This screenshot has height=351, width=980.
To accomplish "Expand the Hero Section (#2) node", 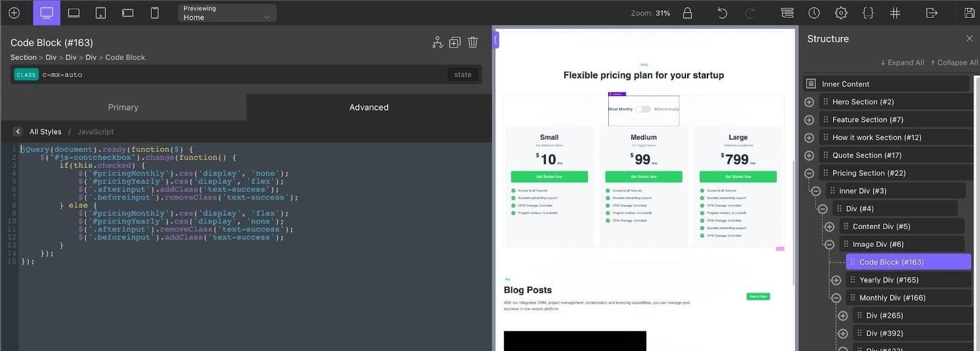I will click(809, 102).
